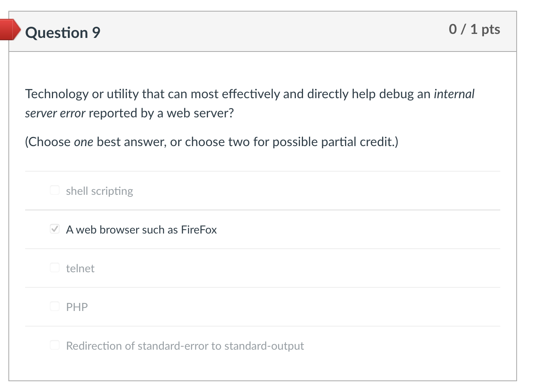Select the "telnet" answer text
543x392 pixels.
point(80,268)
